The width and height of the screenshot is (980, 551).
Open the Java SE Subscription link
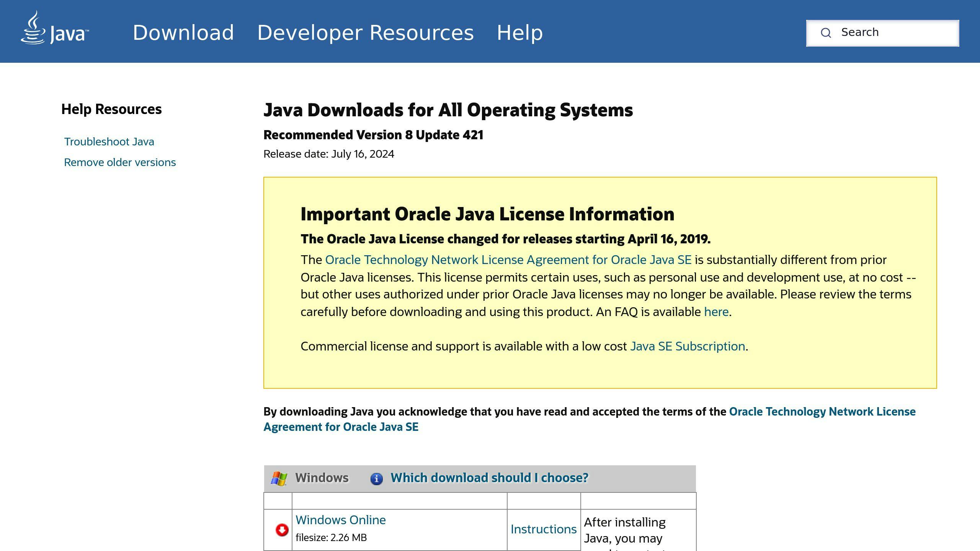[688, 346]
